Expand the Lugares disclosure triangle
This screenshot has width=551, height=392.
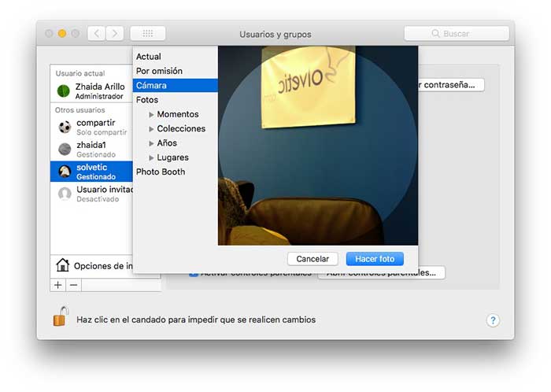[x=151, y=157]
